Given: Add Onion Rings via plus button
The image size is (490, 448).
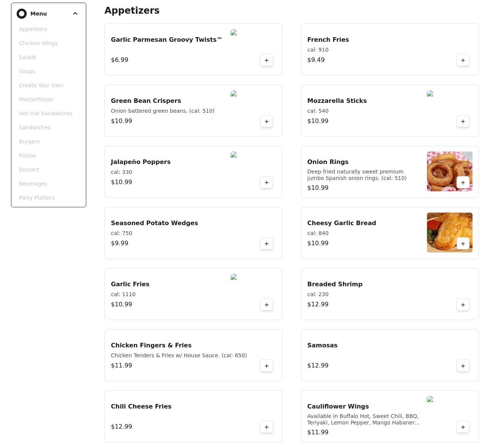Looking at the screenshot, I should 463,182.
